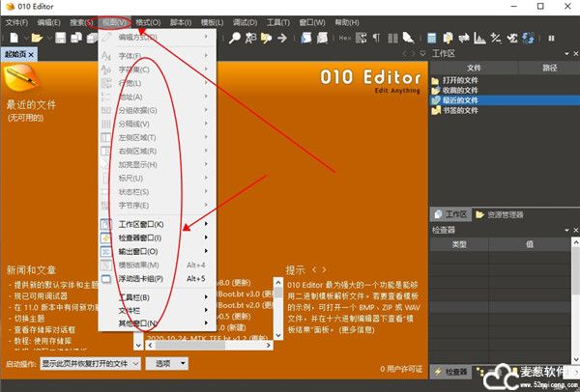Click the highlighter toolbar icon

(x=408, y=38)
